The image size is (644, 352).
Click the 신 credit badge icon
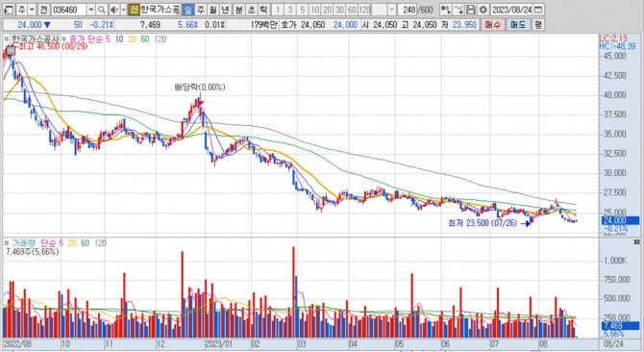134,10
